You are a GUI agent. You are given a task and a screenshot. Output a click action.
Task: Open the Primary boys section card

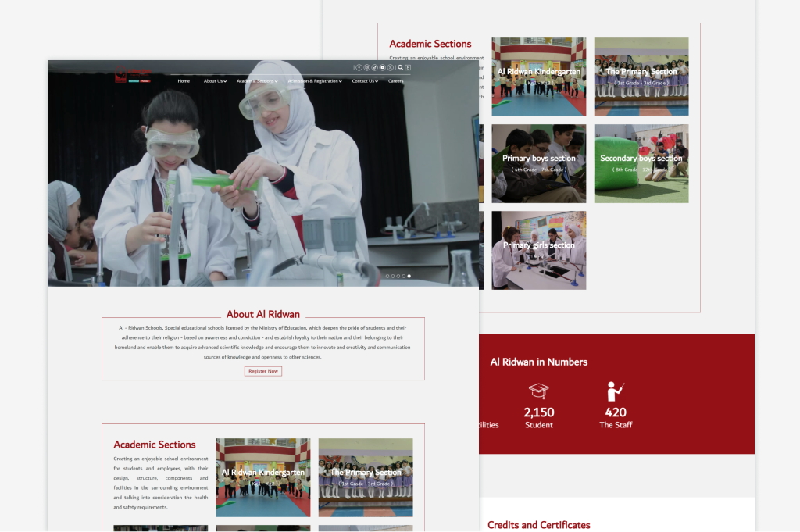coord(539,163)
